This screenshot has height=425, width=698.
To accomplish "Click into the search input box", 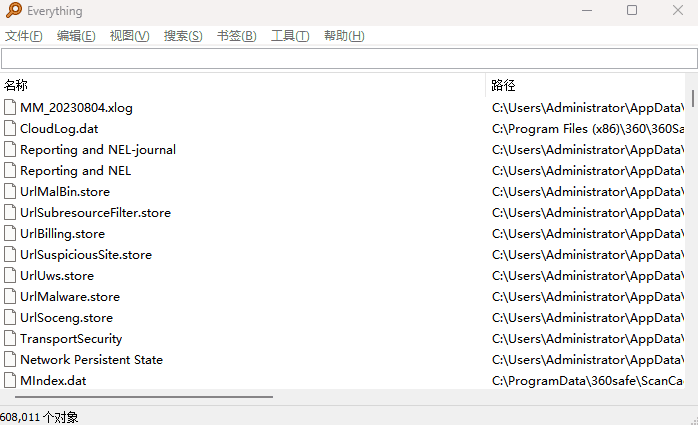I will 349,58.
